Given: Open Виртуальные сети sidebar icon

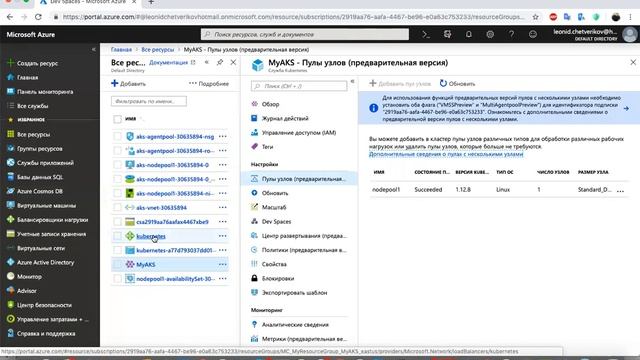Looking at the screenshot, I should [11, 248].
